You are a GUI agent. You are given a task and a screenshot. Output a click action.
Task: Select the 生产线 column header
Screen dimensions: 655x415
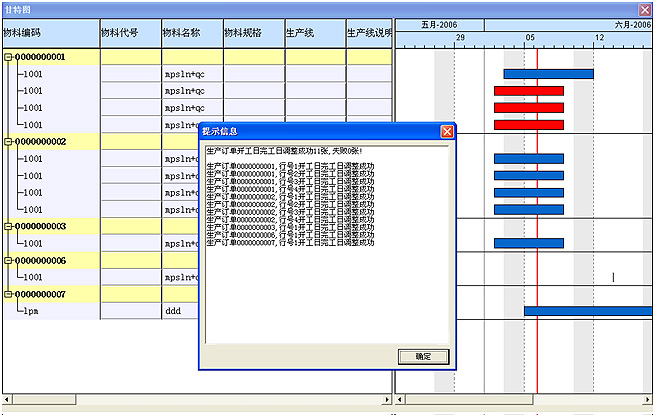[316, 33]
